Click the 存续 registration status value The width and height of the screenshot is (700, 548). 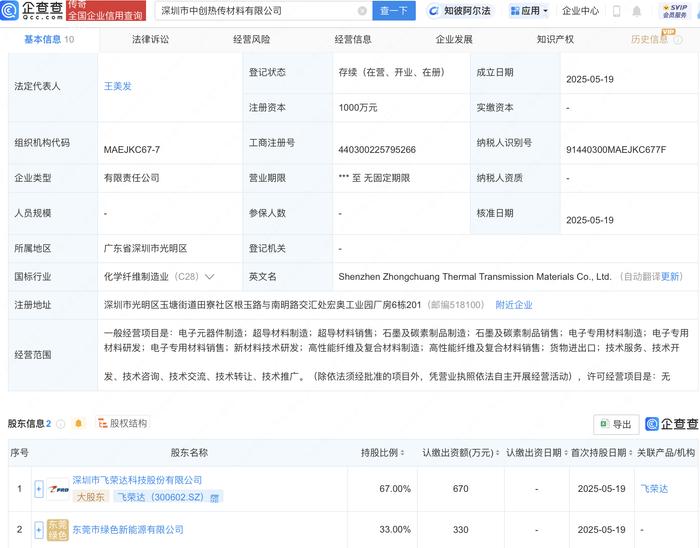392,72
